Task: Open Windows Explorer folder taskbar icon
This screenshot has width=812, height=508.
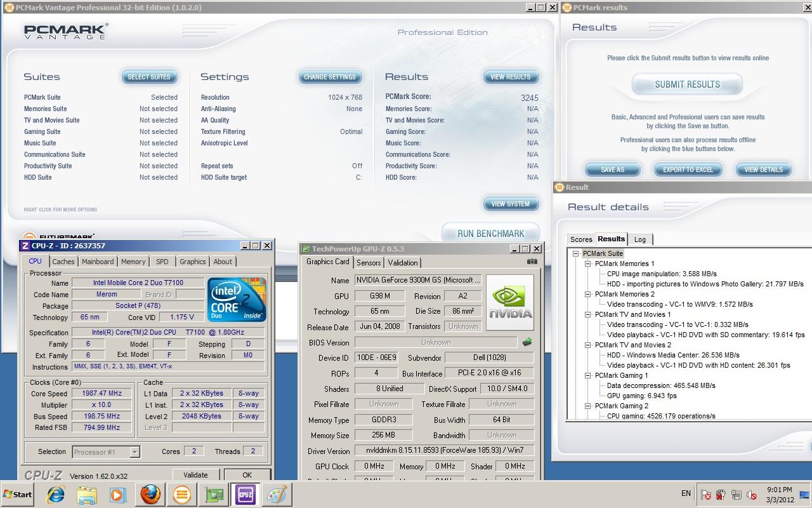Action: coord(87,495)
